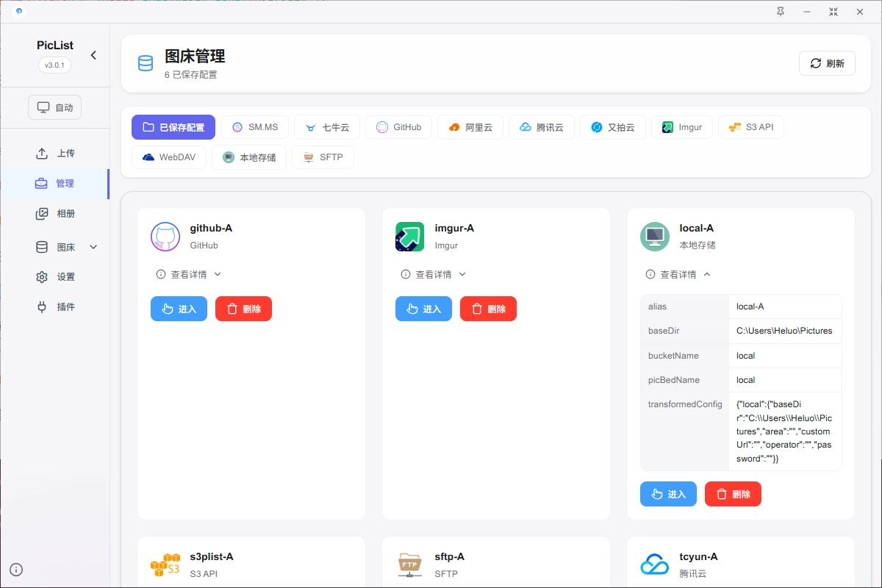Click the local-A monitor logo
The height and width of the screenshot is (588, 882).
tap(655, 237)
